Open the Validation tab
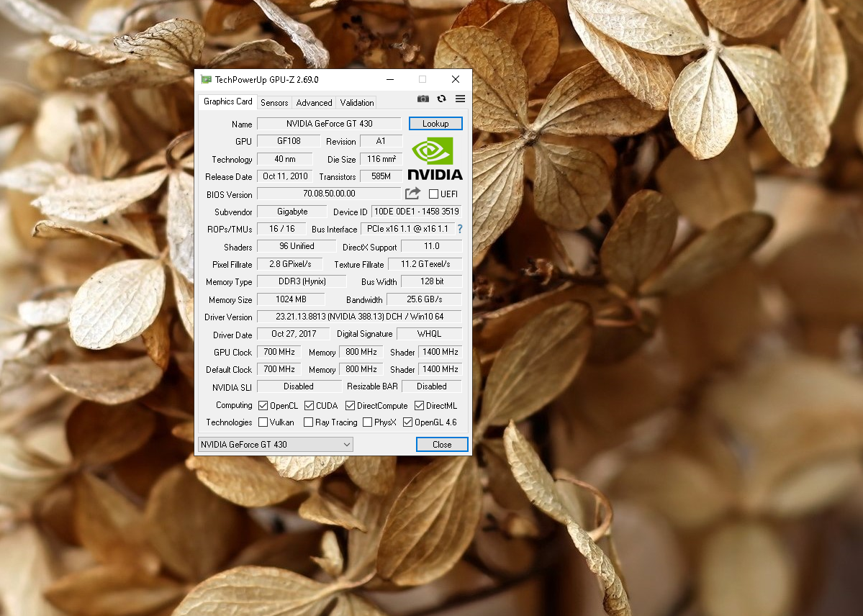This screenshot has height=616, width=863. pyautogui.click(x=356, y=102)
